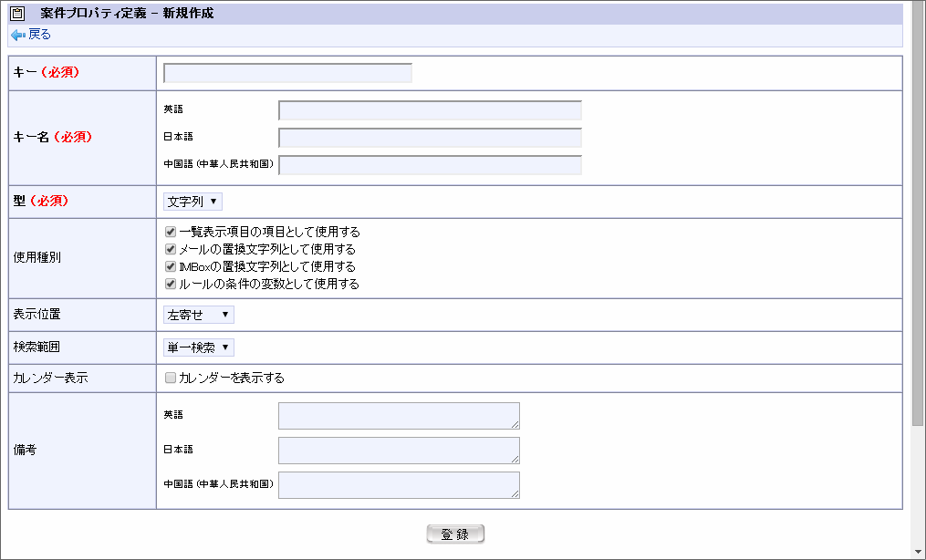The height and width of the screenshot is (560, 926).
Task: Click the clipboard icon beside 案件プロパティ定義 title
Action: (x=17, y=13)
